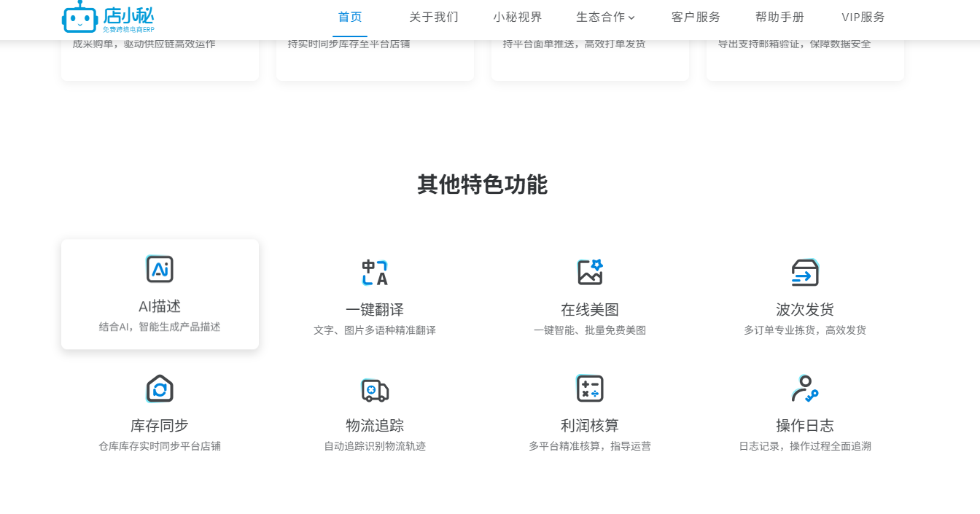The height and width of the screenshot is (514, 980).
Task: Click text 日志记录，操作过程全面追溯
Action: pyautogui.click(x=805, y=445)
